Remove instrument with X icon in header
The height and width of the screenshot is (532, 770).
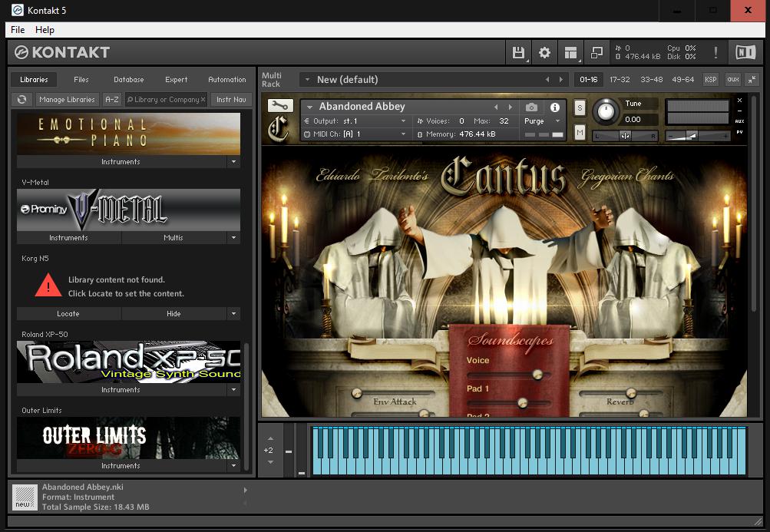pyautogui.click(x=739, y=101)
